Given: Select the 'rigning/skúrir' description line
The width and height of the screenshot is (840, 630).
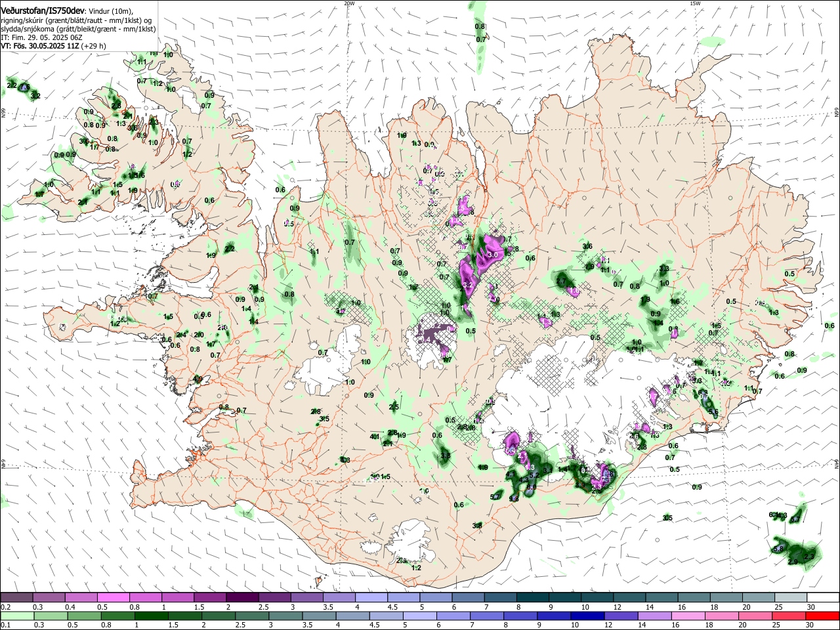Looking at the screenshot, I should (x=77, y=20).
